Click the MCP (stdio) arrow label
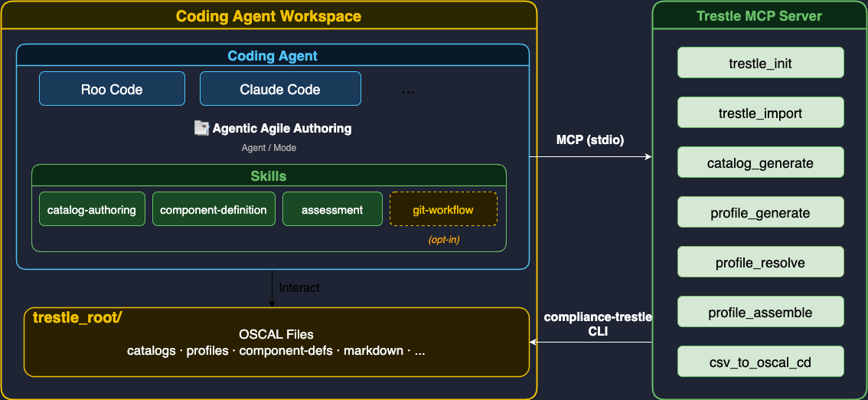The width and height of the screenshot is (868, 400). [x=589, y=139]
